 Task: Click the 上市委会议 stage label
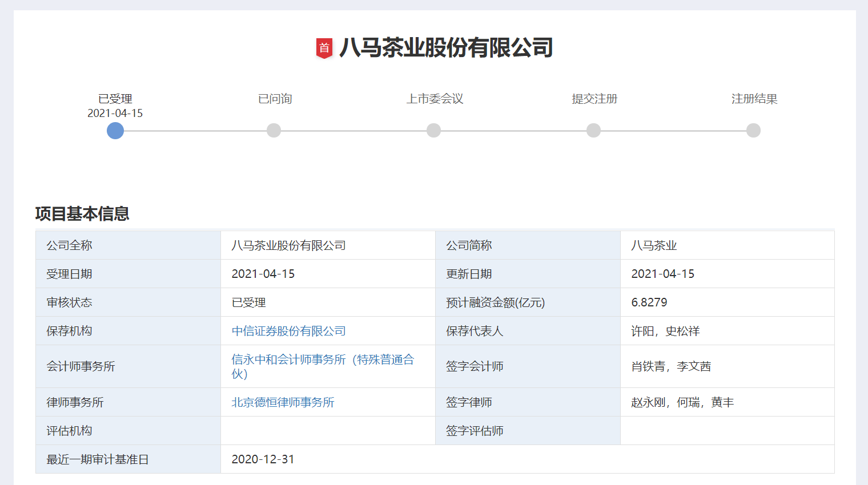point(435,99)
